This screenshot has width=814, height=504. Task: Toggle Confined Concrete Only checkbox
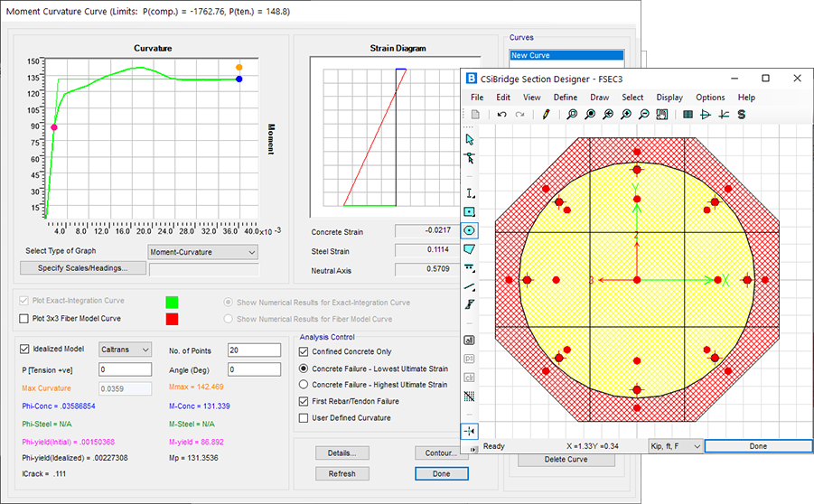[304, 352]
